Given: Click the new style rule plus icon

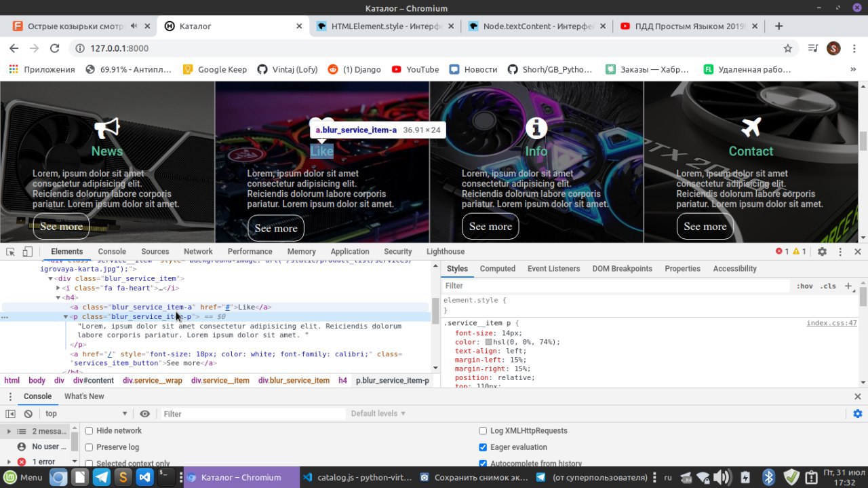Looking at the screenshot, I should pos(848,286).
